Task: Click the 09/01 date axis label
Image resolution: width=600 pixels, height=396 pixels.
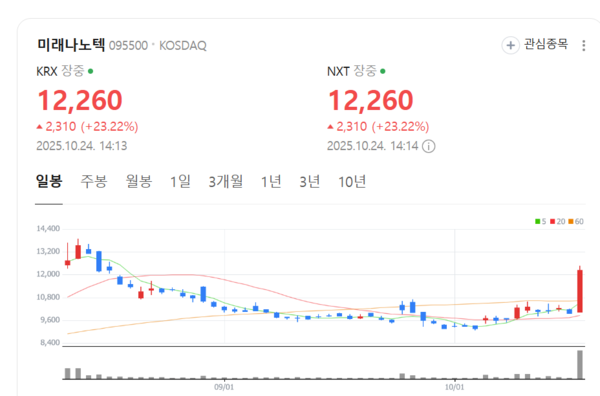Action: [x=224, y=387]
